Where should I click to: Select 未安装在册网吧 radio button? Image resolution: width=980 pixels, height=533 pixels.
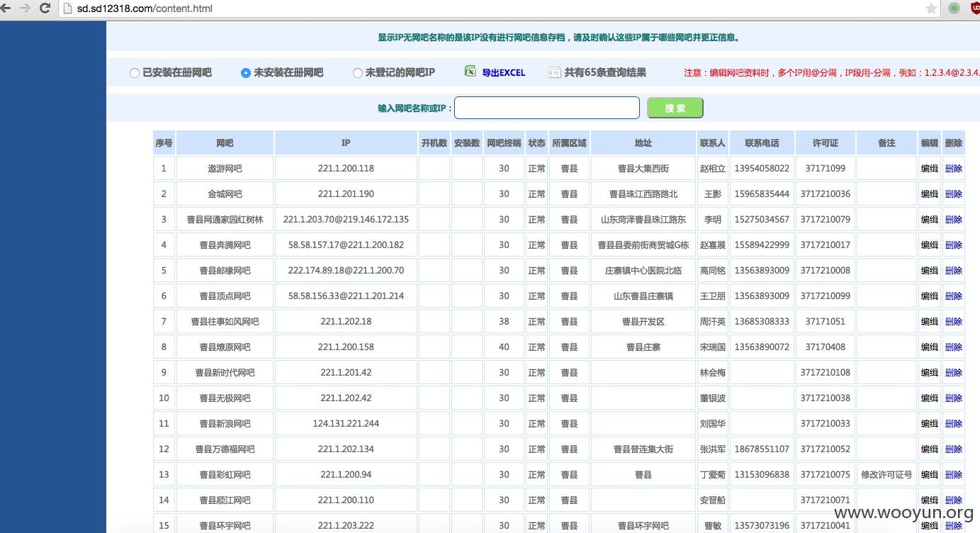[246, 73]
